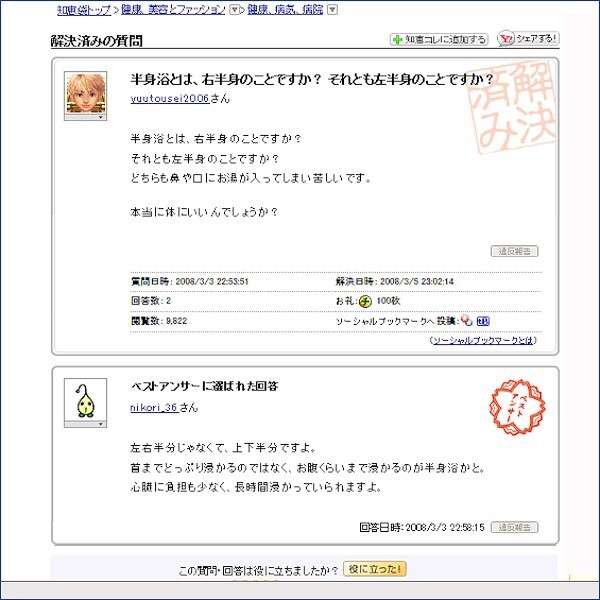Open the 健康、病気、病院 breadcrumb link
Viewport: 600px width, 600px height.
click(x=285, y=10)
